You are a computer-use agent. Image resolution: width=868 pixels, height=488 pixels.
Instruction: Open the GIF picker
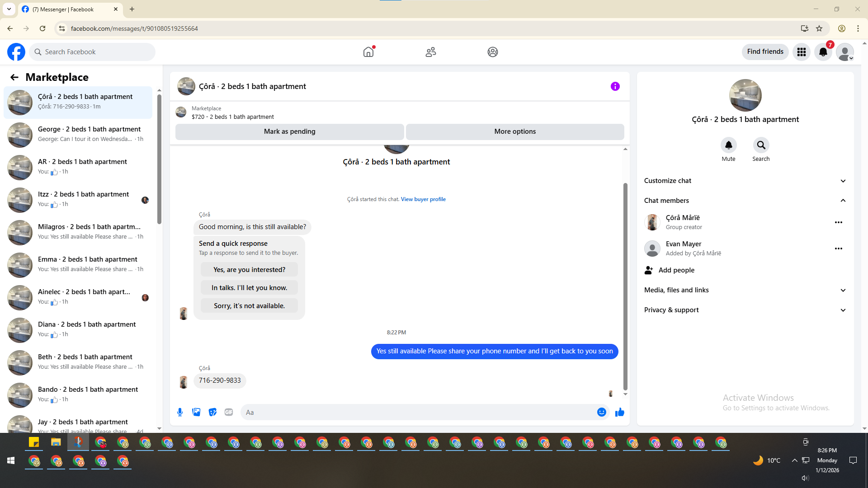click(x=229, y=412)
